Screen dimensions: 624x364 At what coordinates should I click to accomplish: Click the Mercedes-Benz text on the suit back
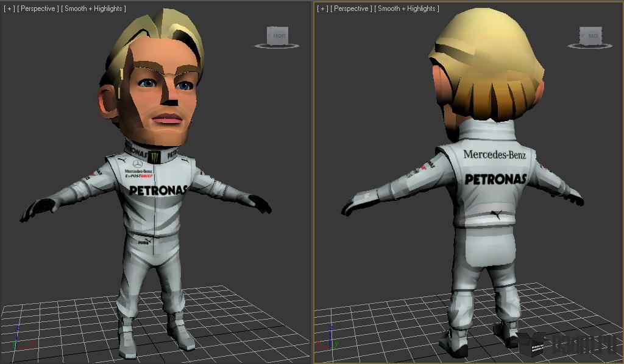(x=494, y=155)
